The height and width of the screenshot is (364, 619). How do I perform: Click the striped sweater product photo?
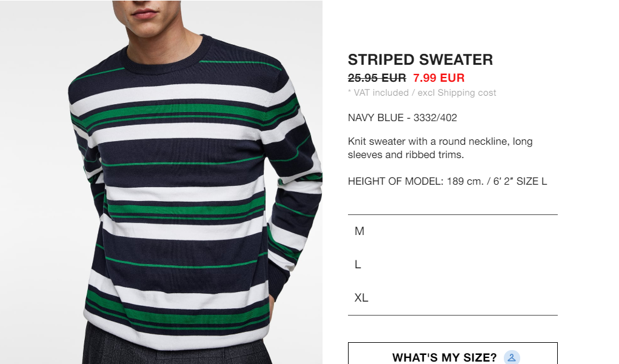(x=161, y=182)
